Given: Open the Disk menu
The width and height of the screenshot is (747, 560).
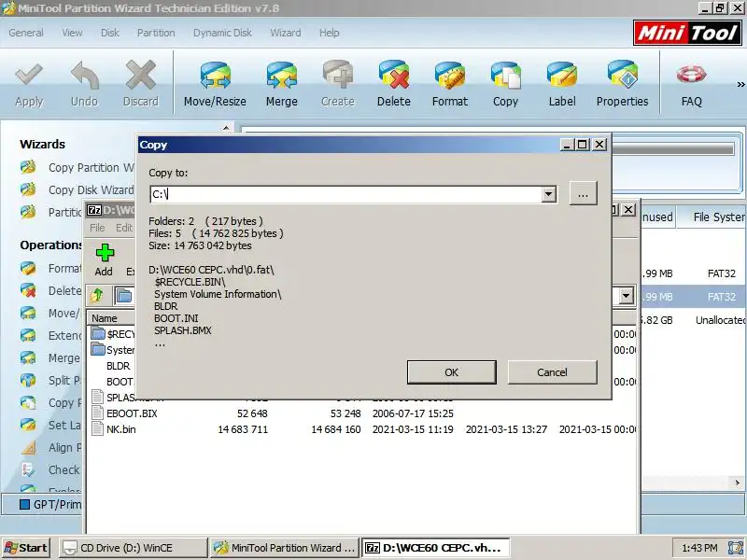Looking at the screenshot, I should pos(109,33).
